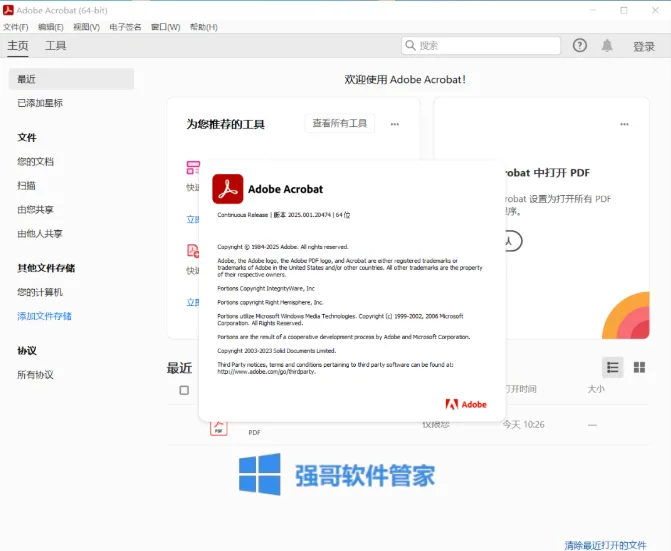Open the 窗口(W) menu
Viewport: 671px width, 551px height.
tap(166, 27)
